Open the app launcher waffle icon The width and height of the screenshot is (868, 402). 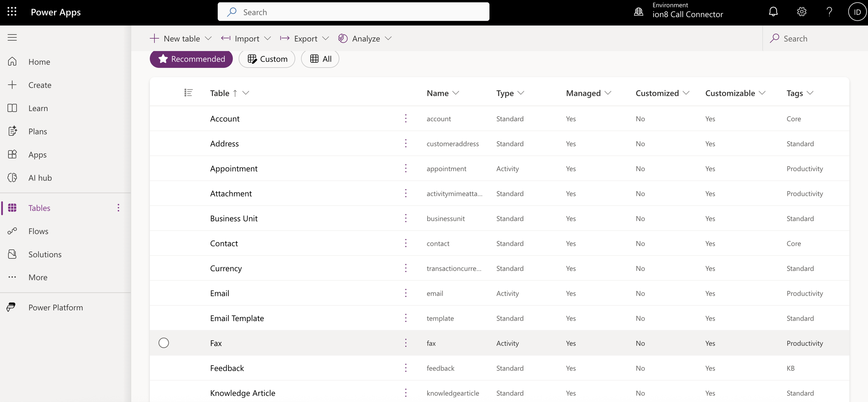[x=12, y=12]
